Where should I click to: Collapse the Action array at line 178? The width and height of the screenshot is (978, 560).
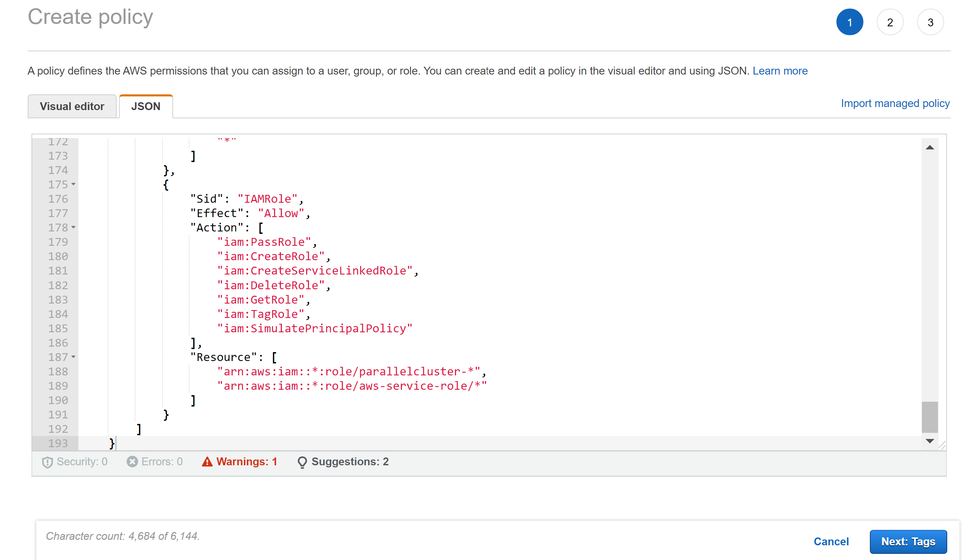click(x=74, y=228)
